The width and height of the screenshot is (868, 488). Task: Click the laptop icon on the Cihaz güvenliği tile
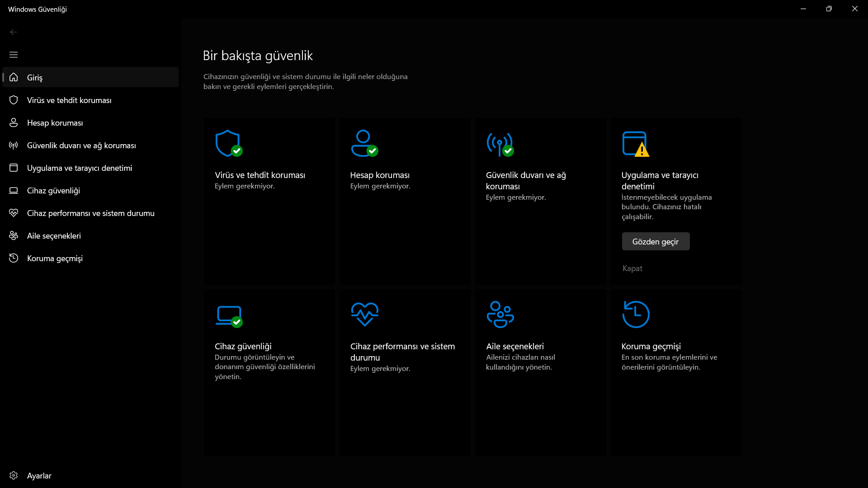pyautogui.click(x=229, y=315)
